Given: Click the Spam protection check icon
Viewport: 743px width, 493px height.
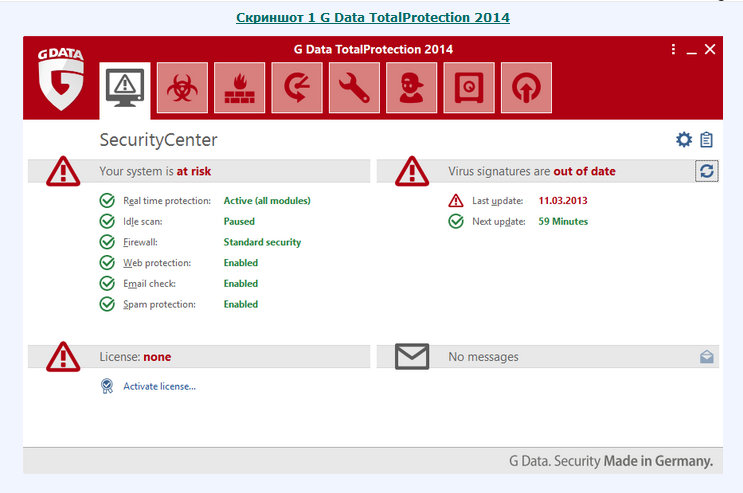Looking at the screenshot, I should (107, 304).
